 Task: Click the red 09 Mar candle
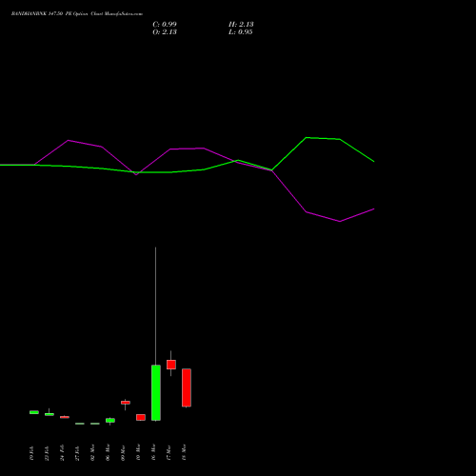(x=126, y=403)
